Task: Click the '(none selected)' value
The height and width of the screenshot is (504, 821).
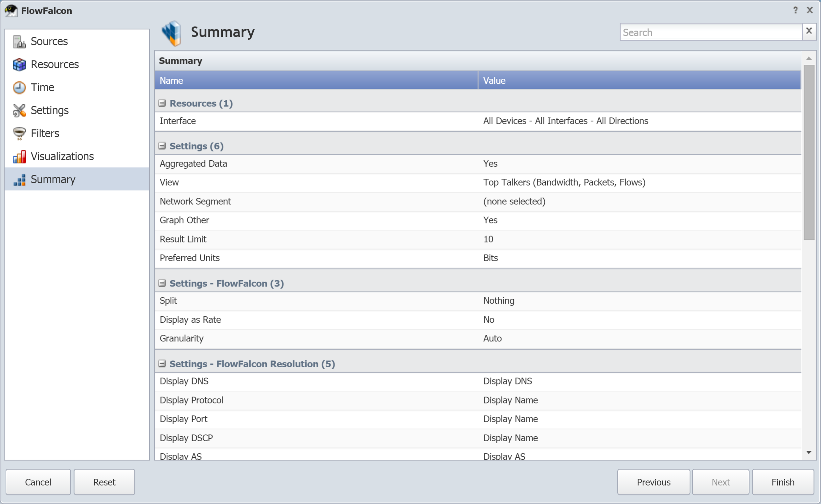Action: coord(514,201)
